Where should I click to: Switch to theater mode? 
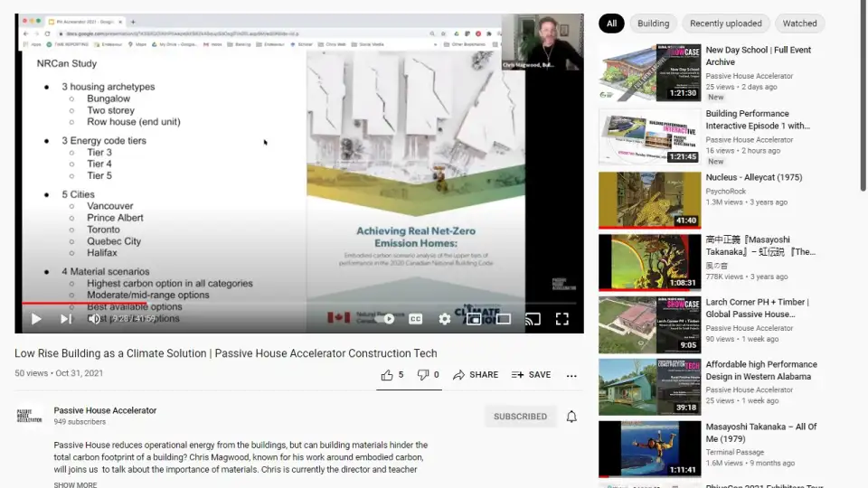pos(504,319)
